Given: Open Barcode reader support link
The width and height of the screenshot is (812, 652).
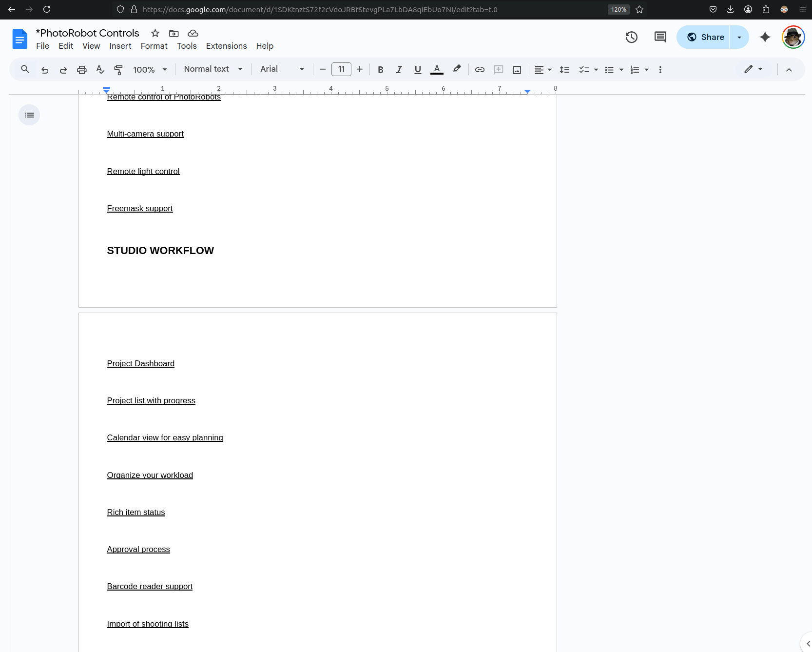Looking at the screenshot, I should click(x=150, y=586).
